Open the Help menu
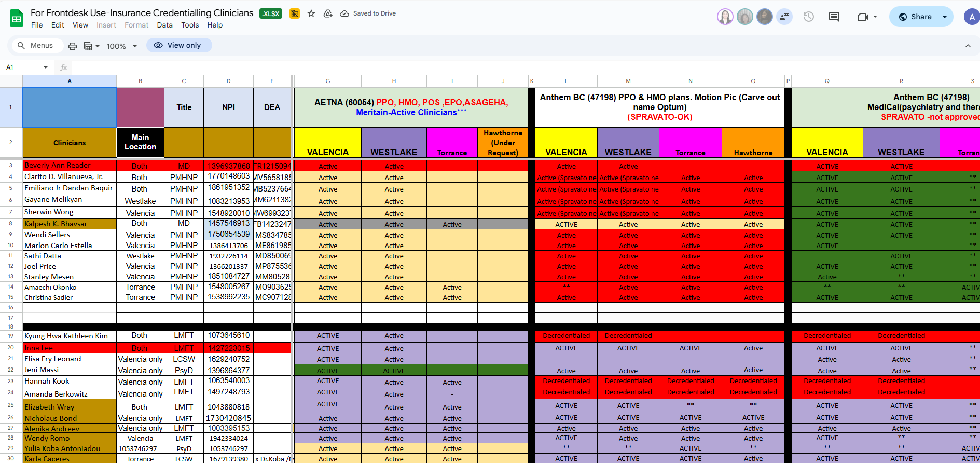The height and width of the screenshot is (463, 980). (x=215, y=25)
